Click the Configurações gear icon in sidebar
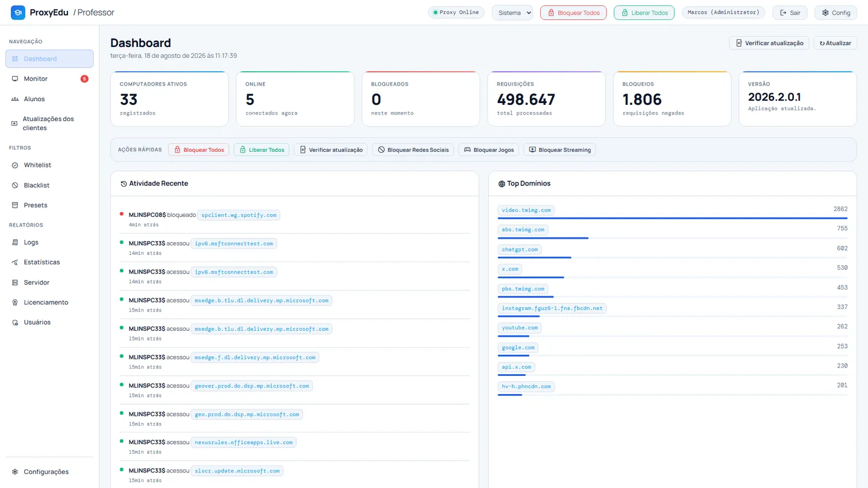Image resolution: width=868 pixels, height=488 pixels. pos(15,472)
